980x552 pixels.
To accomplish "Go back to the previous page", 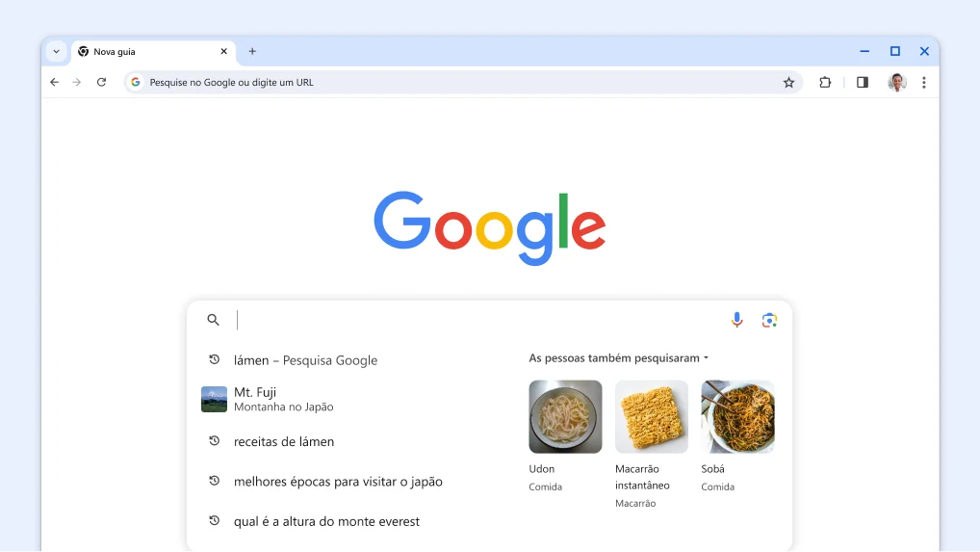I will tap(54, 82).
